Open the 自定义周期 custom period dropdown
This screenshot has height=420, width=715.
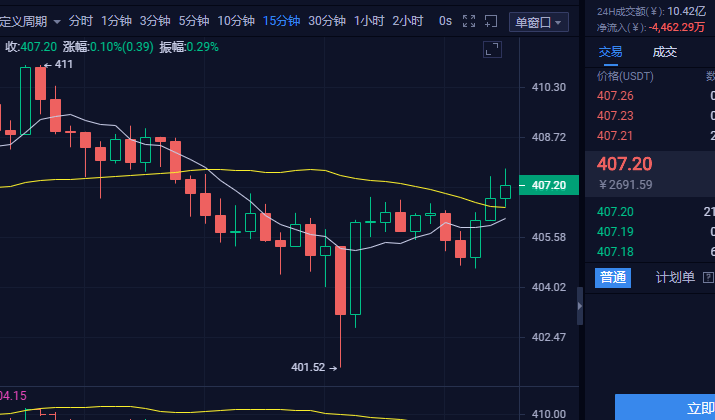pyautogui.click(x=30, y=21)
